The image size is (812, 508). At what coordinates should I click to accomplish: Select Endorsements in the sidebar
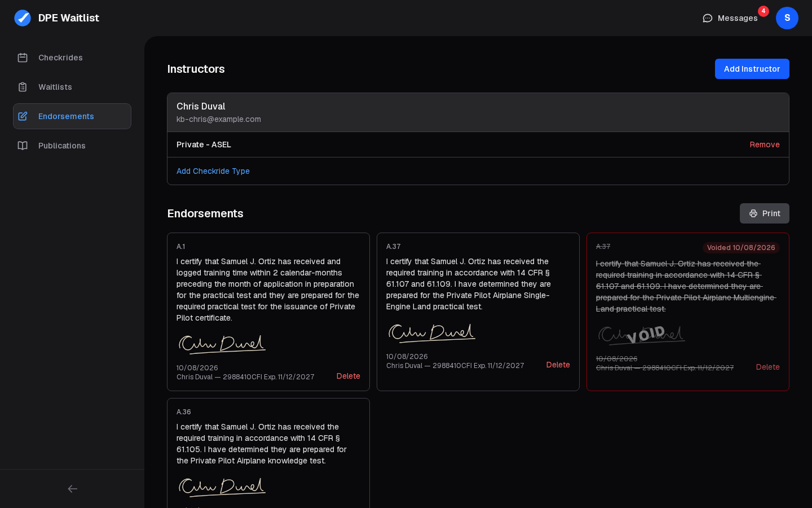tap(72, 116)
